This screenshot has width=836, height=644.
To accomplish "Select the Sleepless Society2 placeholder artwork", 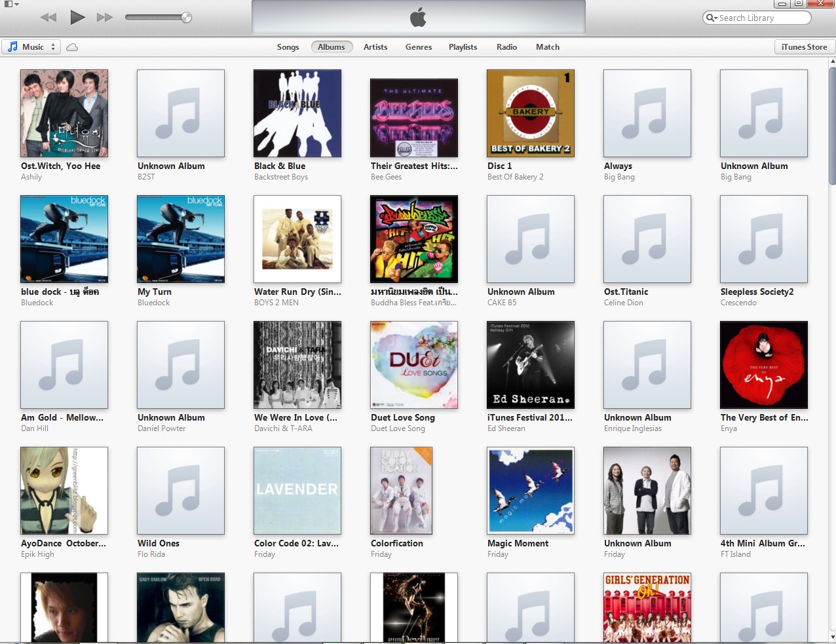I will tap(764, 239).
